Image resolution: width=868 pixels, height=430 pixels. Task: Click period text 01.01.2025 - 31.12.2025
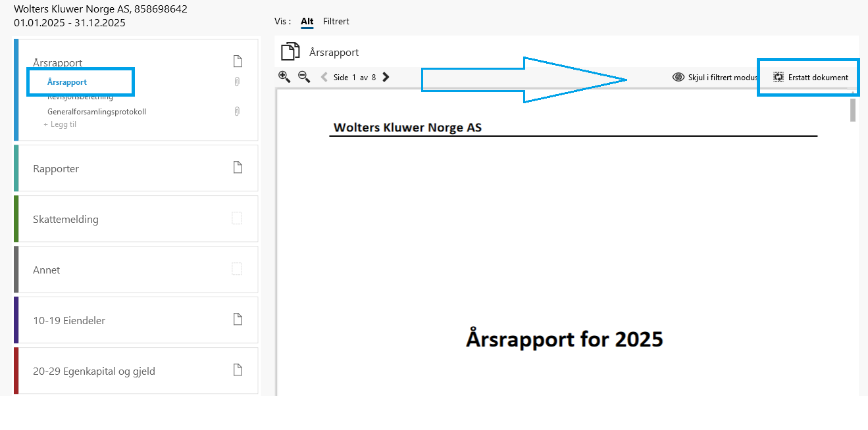70,23
